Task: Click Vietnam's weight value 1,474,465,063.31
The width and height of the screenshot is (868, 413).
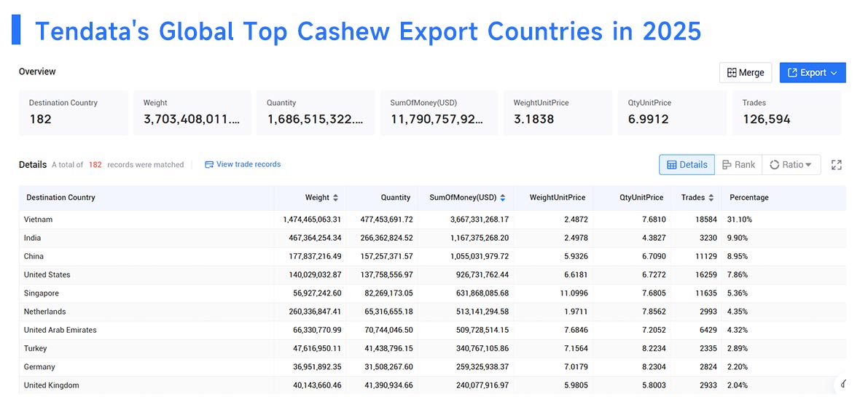Action: (x=312, y=220)
